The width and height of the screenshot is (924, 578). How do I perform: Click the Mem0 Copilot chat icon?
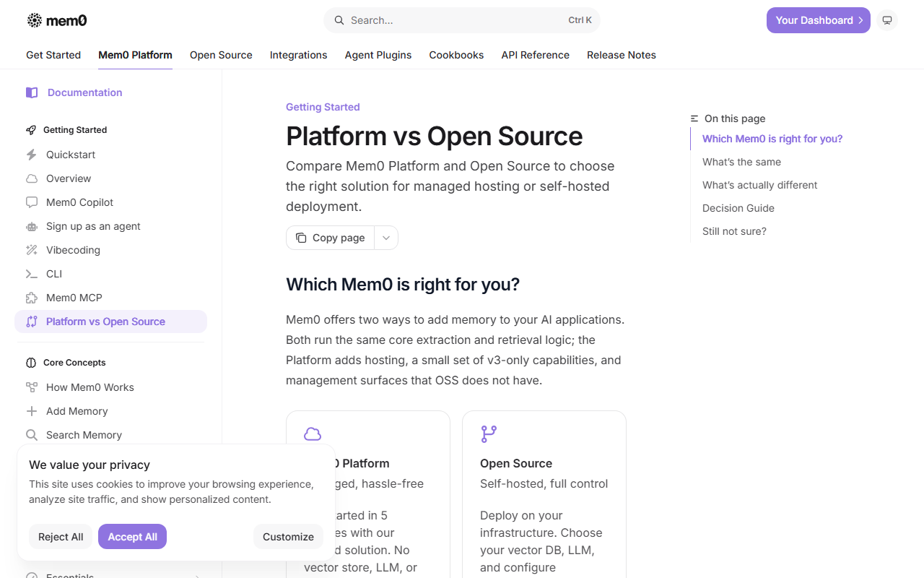coord(32,202)
